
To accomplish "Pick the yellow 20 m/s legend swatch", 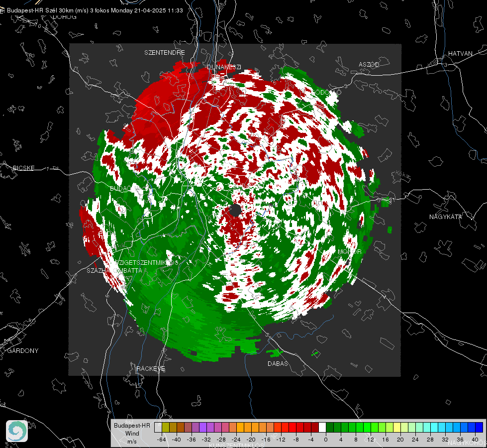I will click(397, 427).
